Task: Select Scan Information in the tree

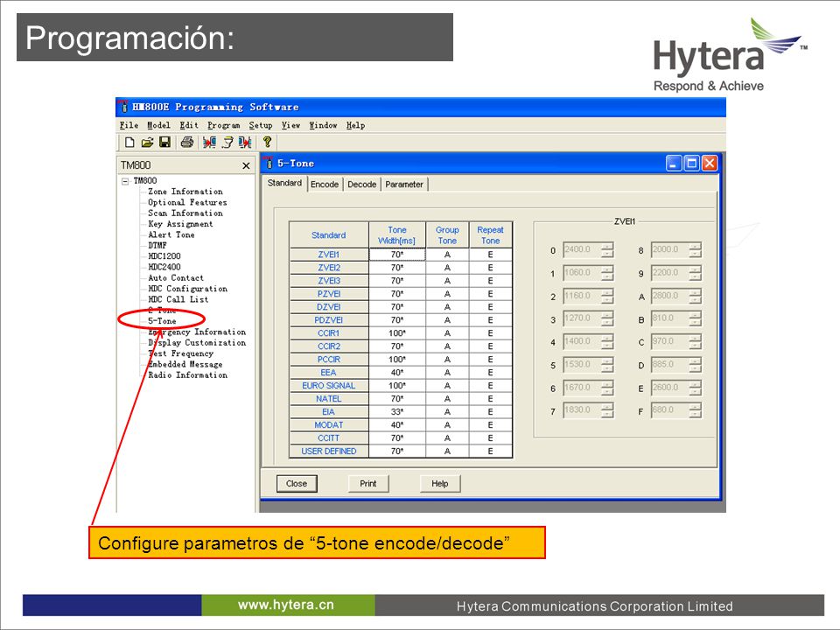Action: tap(185, 213)
